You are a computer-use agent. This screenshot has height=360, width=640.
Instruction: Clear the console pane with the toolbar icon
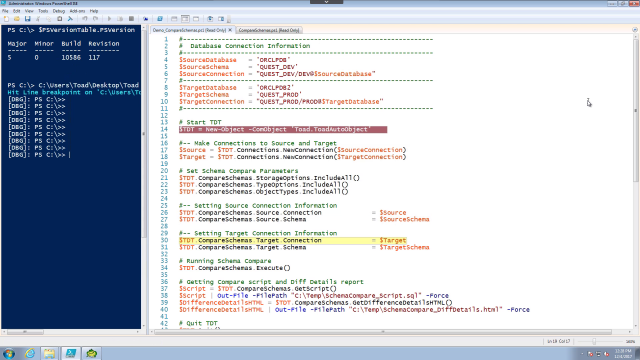point(70,19)
